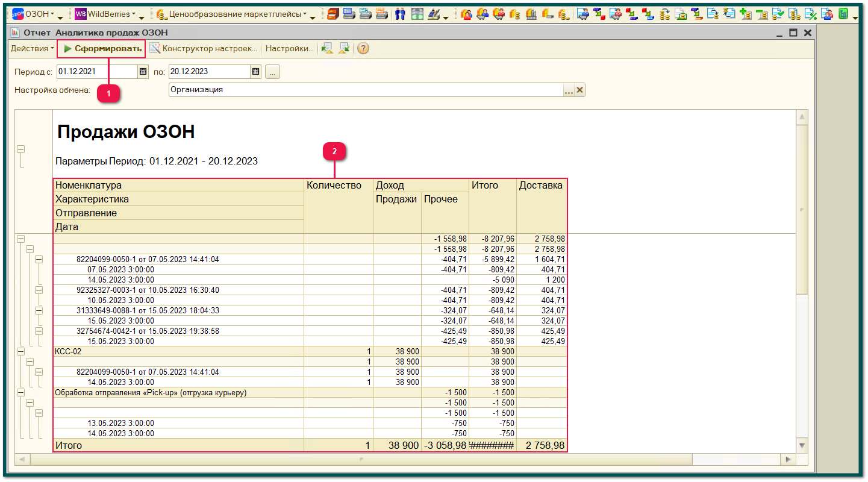
Task: Select the 1 604,71 delivery cell
Action: 542,259
